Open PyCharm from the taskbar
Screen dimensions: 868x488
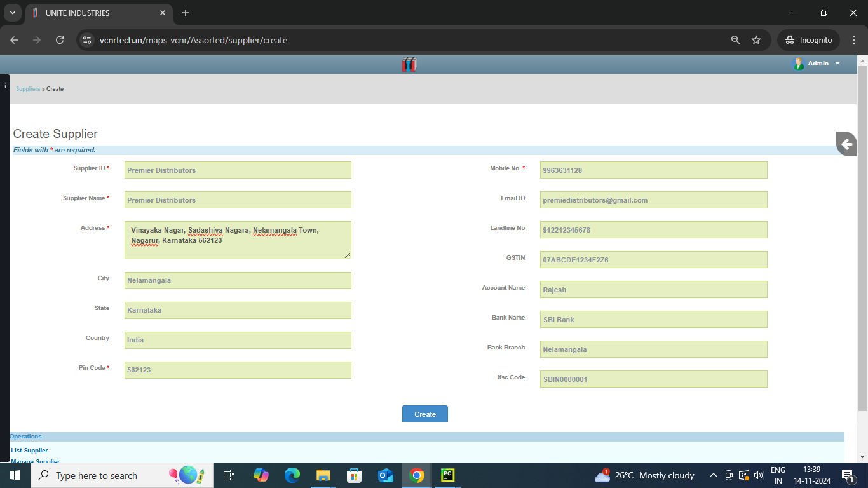pyautogui.click(x=448, y=475)
